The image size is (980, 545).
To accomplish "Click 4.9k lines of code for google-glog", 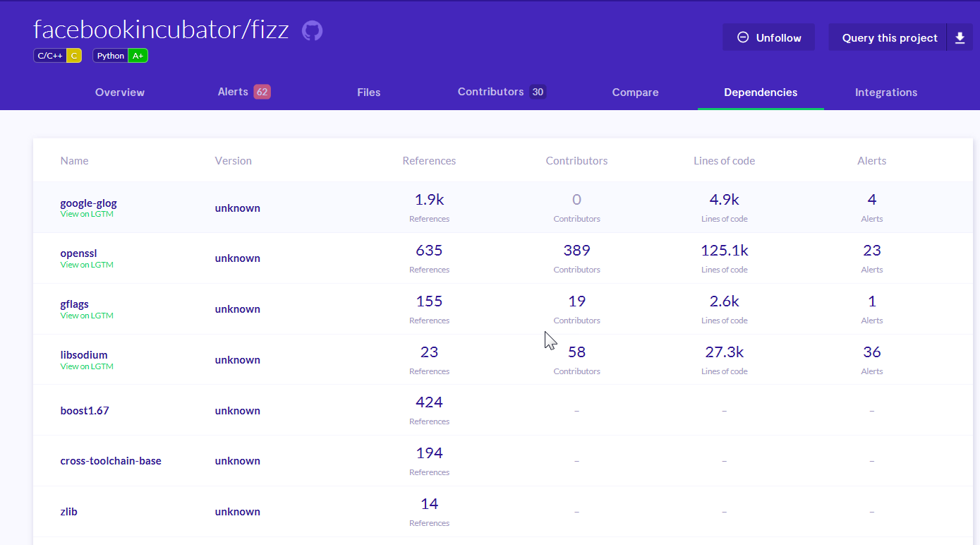I will click(x=725, y=200).
